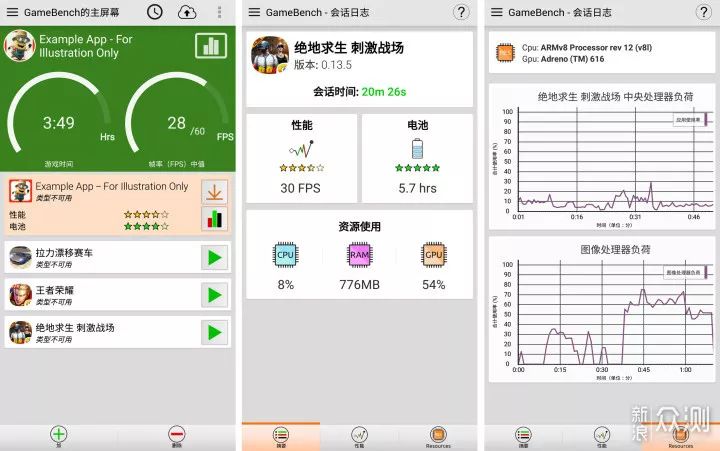This screenshot has height=451, width=720.
Task: Open red-green bar chart for Example App
Action: [214, 219]
